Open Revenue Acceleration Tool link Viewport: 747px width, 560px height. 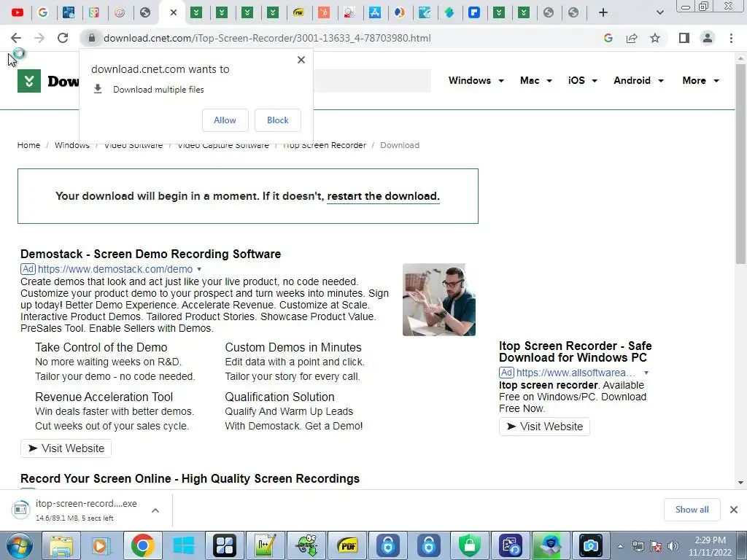pyautogui.click(x=104, y=397)
